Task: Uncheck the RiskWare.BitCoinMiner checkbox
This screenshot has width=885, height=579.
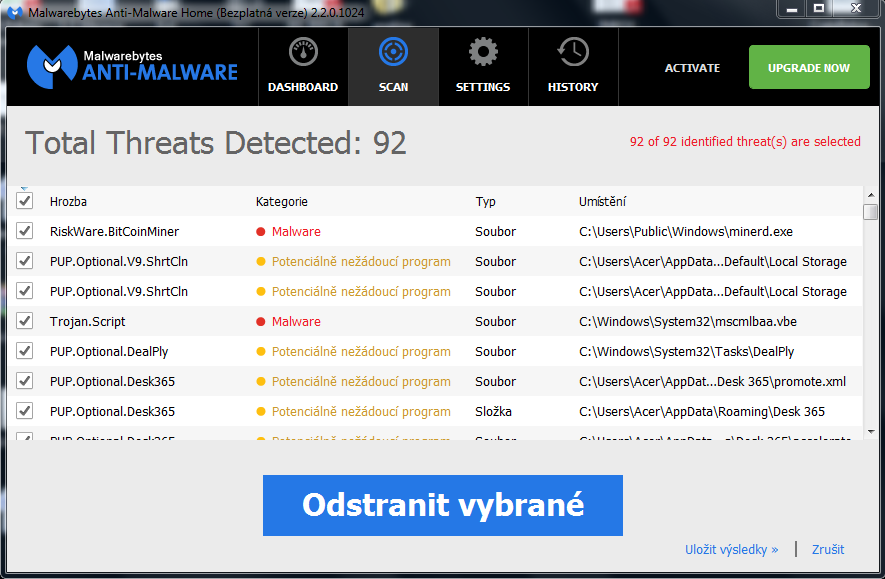Action: point(24,231)
